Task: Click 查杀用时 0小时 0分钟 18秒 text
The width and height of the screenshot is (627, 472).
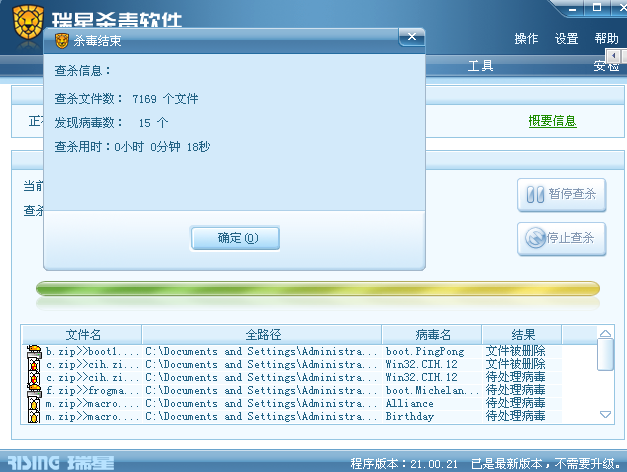Action: [x=132, y=147]
